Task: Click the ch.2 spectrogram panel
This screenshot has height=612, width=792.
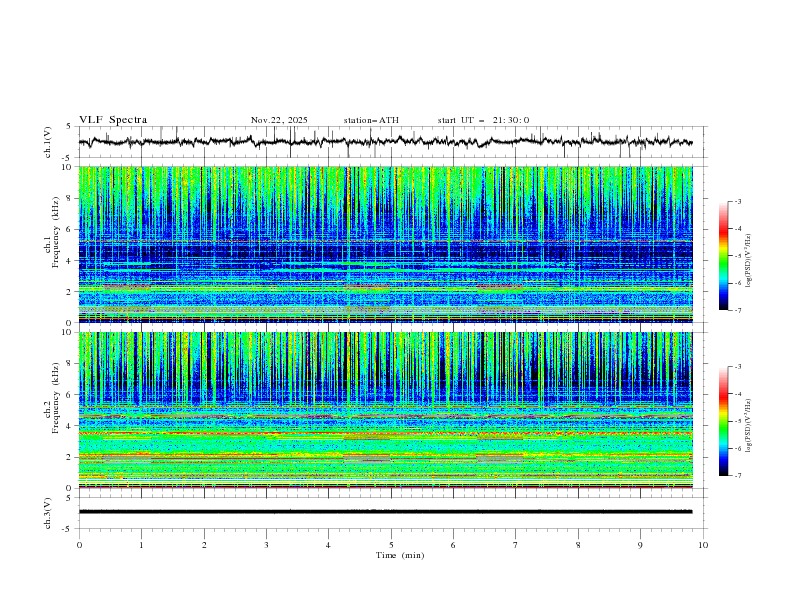Action: click(386, 410)
